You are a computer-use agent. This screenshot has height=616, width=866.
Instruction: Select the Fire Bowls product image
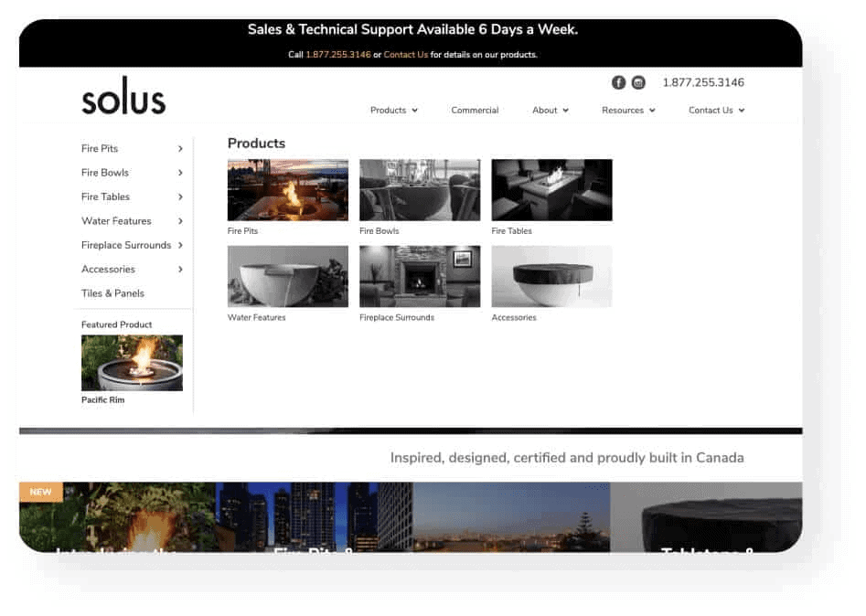(420, 189)
